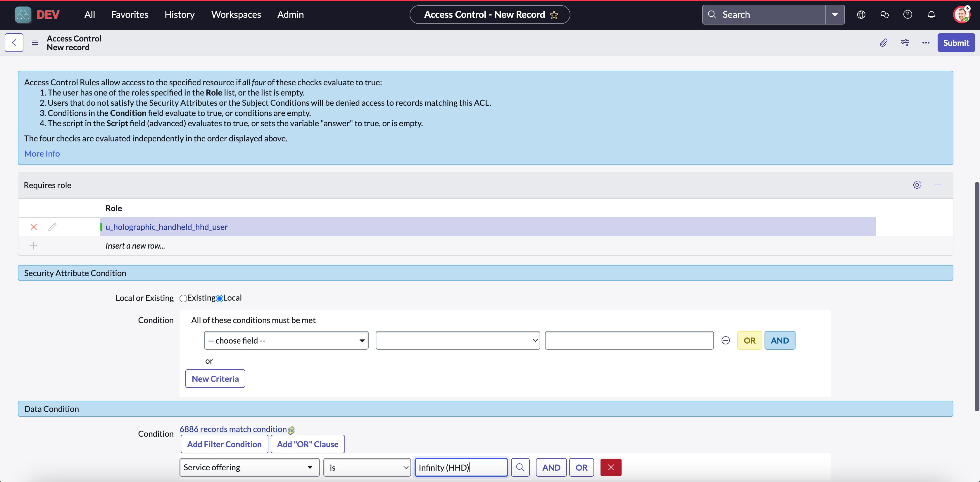This screenshot has width=980, height=482.
Task: Delete the Service offering condition row
Action: (x=610, y=467)
